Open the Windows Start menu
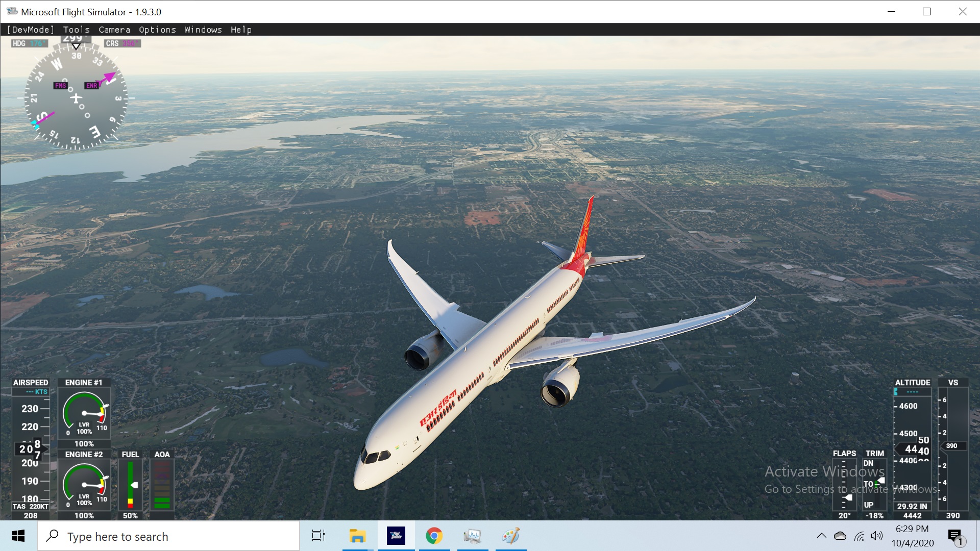Screen dimensions: 980x551 [x=18, y=536]
